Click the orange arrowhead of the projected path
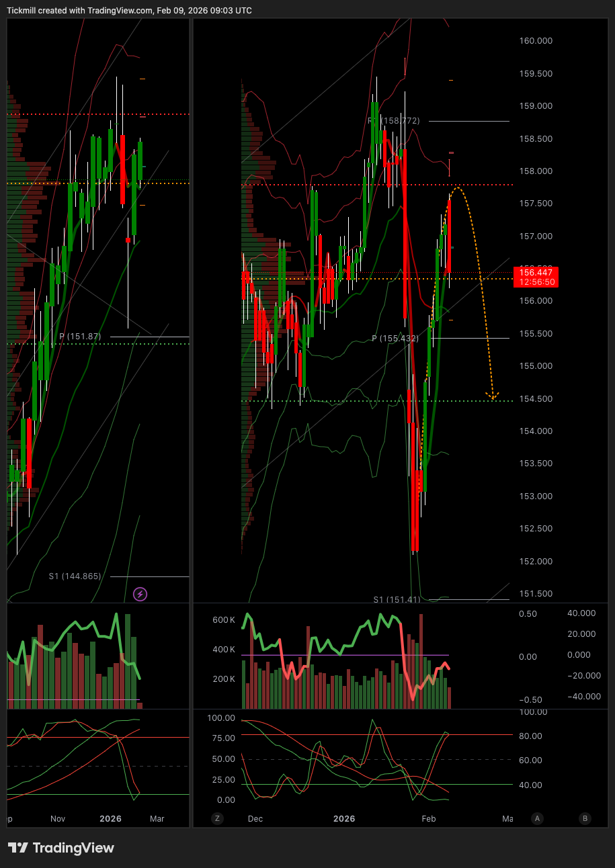615x868 pixels. 493,396
